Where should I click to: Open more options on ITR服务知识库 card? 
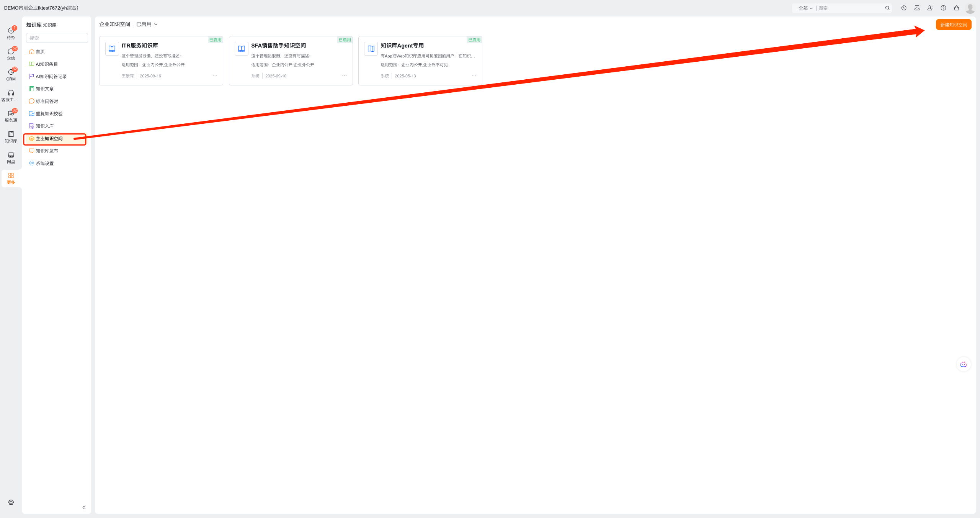coord(215,75)
